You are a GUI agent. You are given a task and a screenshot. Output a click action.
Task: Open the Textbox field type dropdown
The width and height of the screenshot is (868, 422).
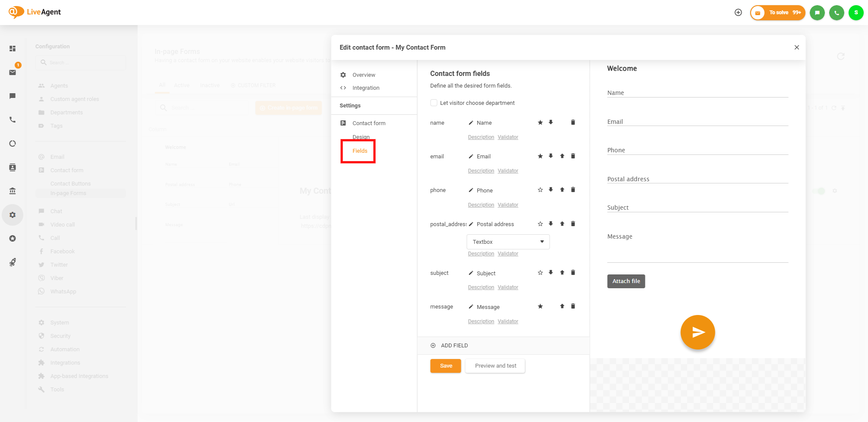point(508,242)
